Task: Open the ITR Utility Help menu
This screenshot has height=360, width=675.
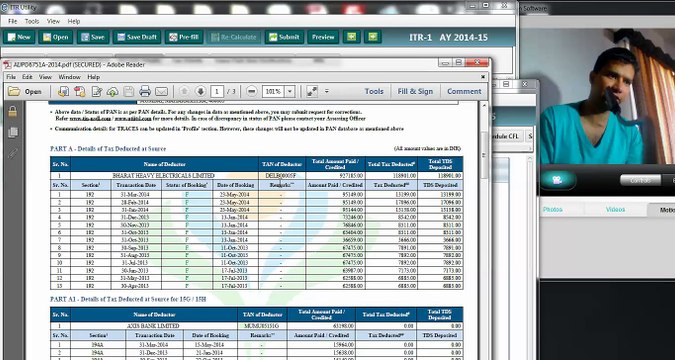Action: [x=74, y=21]
